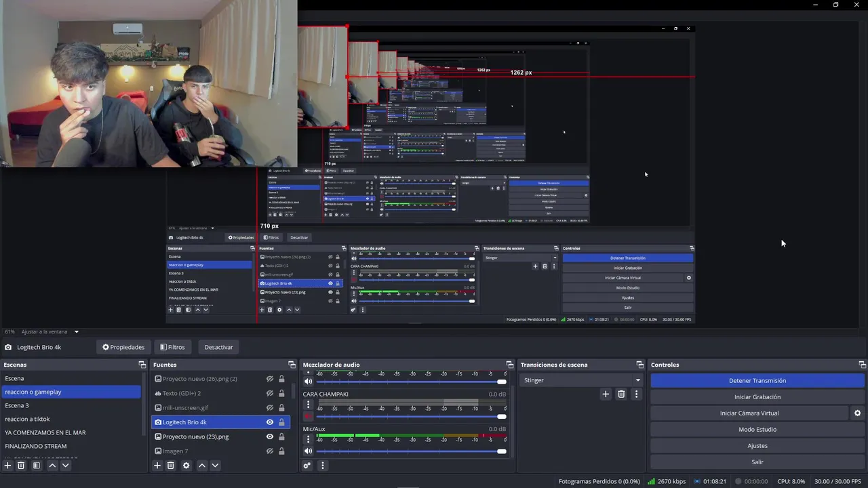
Task: Undock the Controles panel
Action: [862, 365]
